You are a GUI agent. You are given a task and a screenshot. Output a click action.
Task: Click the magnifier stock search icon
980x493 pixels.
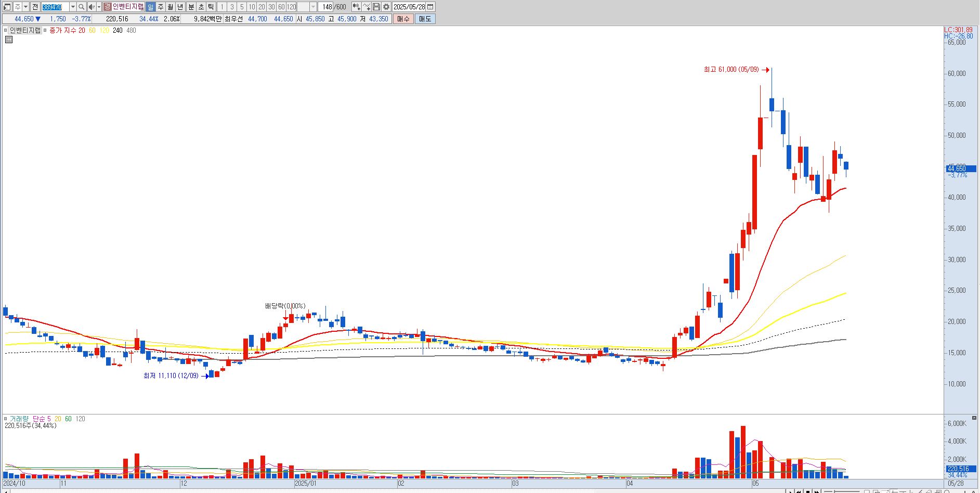click(x=82, y=7)
